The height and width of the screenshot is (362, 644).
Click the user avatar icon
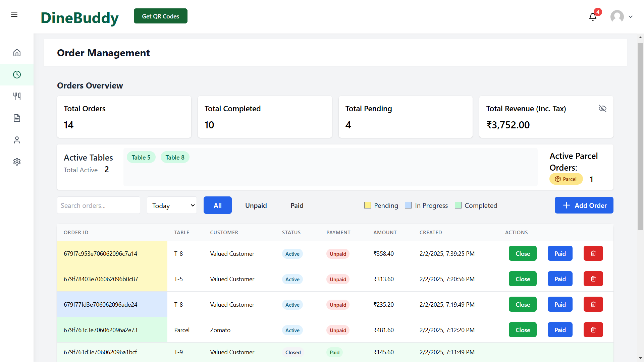pyautogui.click(x=617, y=16)
